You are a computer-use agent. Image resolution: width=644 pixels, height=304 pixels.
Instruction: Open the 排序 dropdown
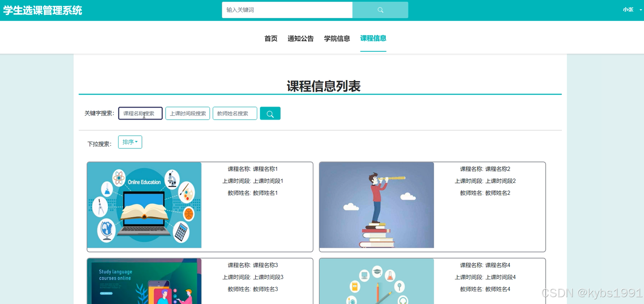tap(130, 142)
